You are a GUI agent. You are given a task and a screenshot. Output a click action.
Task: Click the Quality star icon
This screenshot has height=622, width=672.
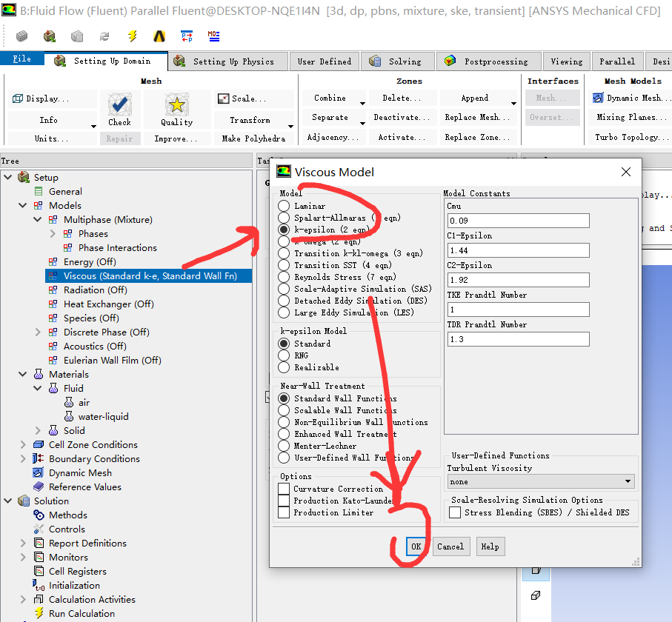pyautogui.click(x=176, y=104)
